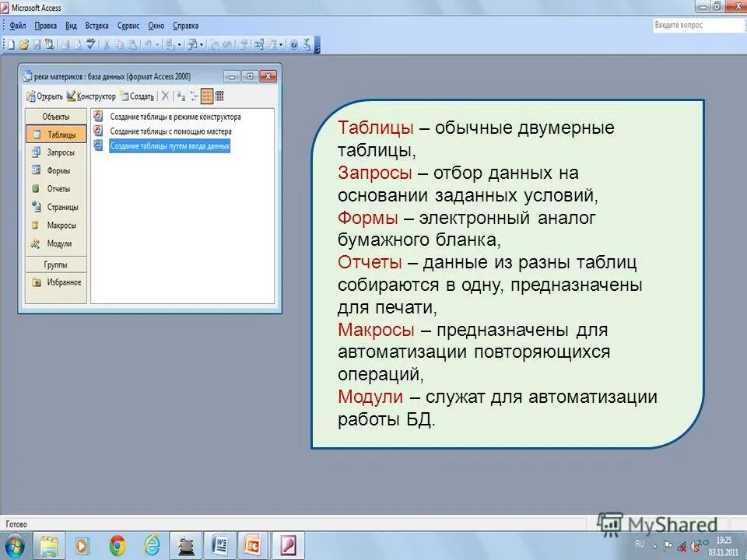
Task: Click the Code toolbar icon
Action: tap(215, 45)
